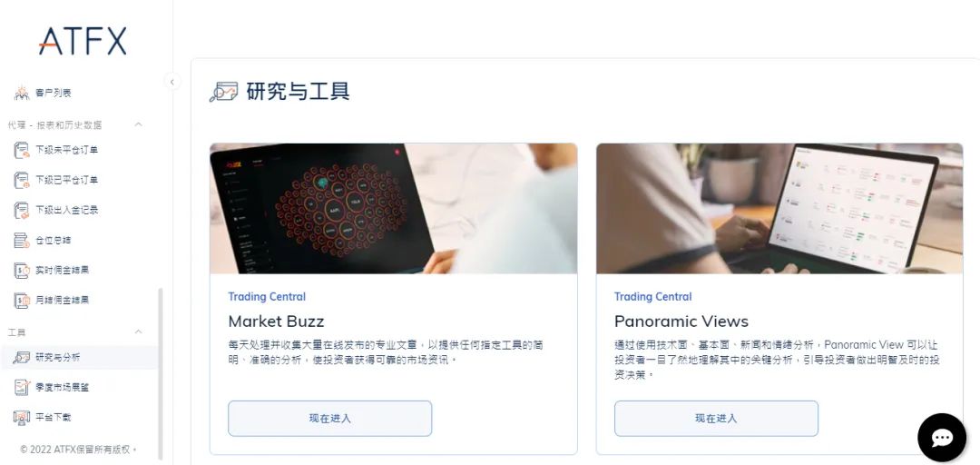Open the 平台下载 icon
980x465 pixels.
(22, 418)
